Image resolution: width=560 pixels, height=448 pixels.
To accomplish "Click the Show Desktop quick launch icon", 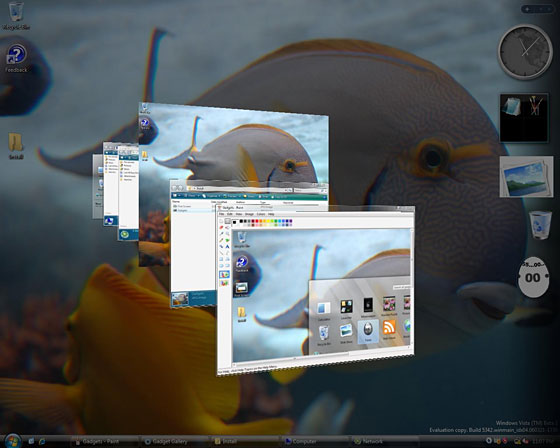I will 31,441.
